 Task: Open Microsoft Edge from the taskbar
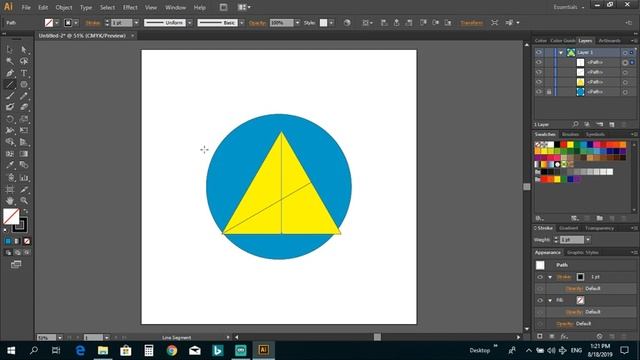tap(80, 350)
